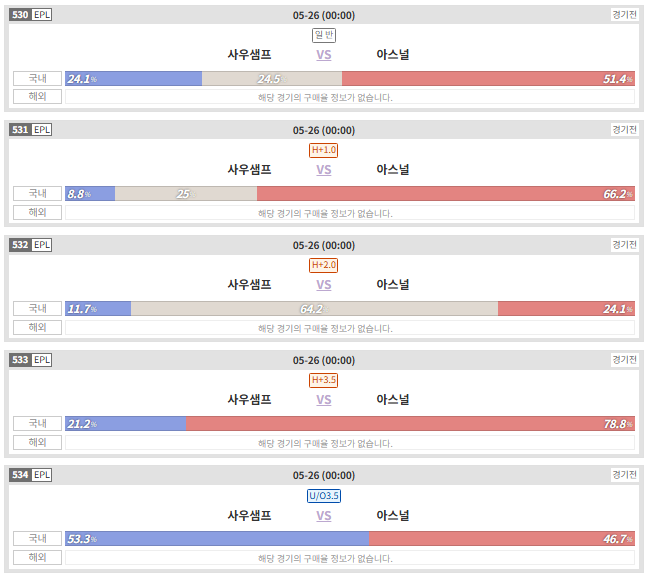Select 해외 tab in match 530
The image size is (648, 578).
pos(37,97)
